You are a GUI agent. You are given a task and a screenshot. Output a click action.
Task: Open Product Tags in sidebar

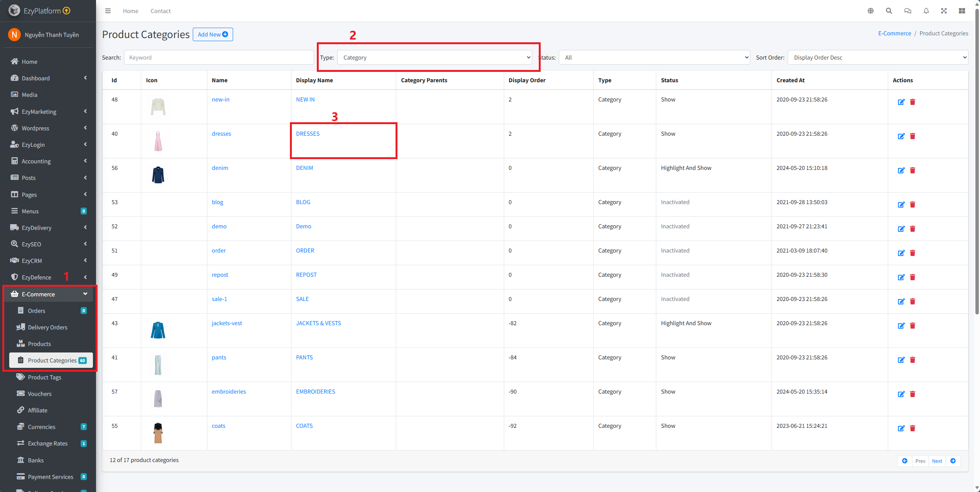click(x=45, y=377)
